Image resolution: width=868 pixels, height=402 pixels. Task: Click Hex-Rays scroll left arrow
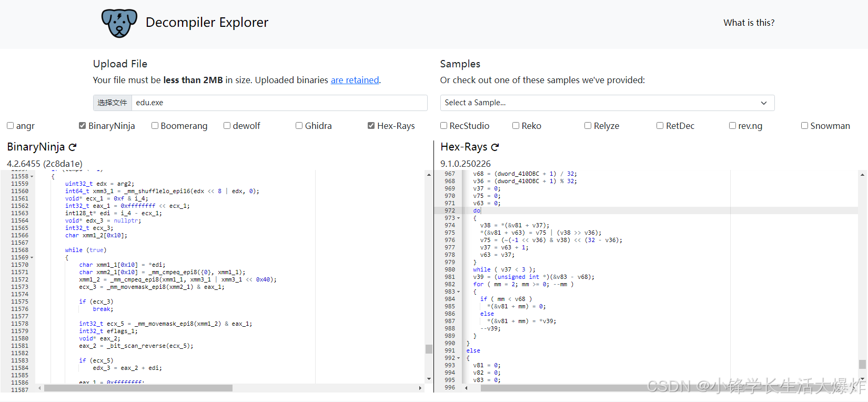pos(466,388)
